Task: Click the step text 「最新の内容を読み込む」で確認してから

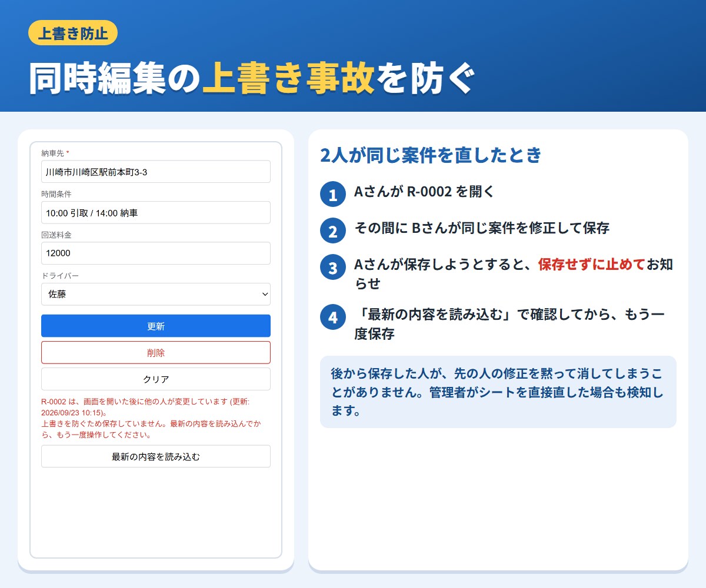Action: 509,323
